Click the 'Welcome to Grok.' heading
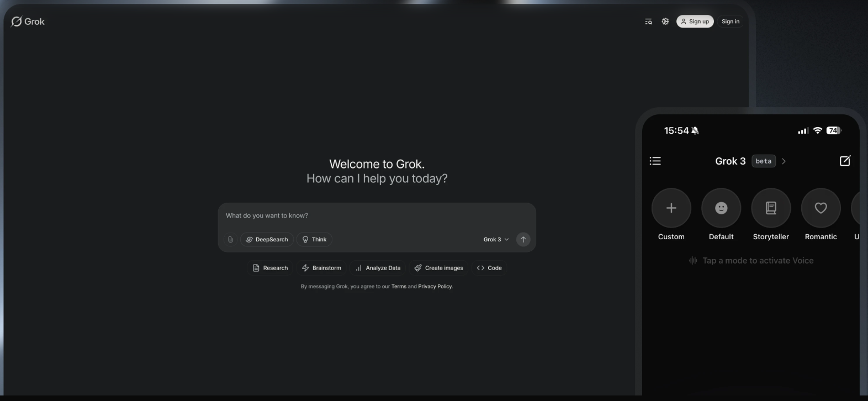868x401 pixels. [x=377, y=164]
